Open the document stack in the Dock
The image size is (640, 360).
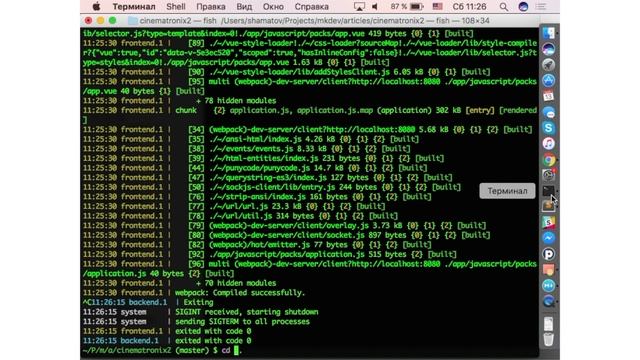(549, 324)
